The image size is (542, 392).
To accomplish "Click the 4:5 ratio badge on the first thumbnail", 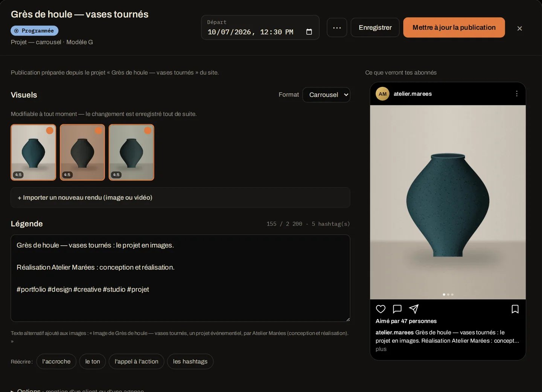I will [x=18, y=175].
